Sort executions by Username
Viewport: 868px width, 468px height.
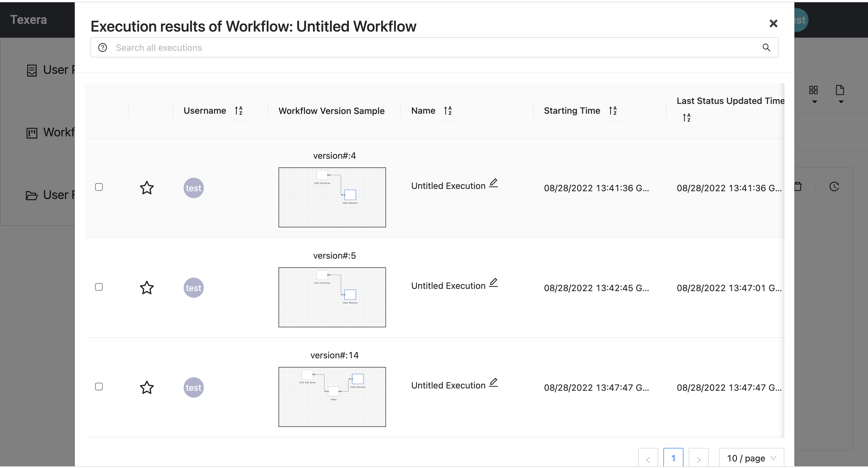(239, 111)
